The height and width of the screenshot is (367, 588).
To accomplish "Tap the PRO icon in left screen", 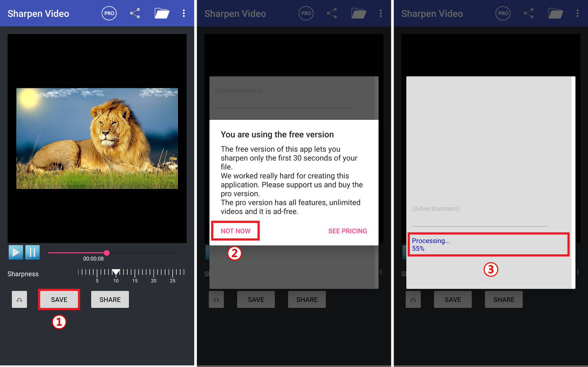I will (109, 13).
